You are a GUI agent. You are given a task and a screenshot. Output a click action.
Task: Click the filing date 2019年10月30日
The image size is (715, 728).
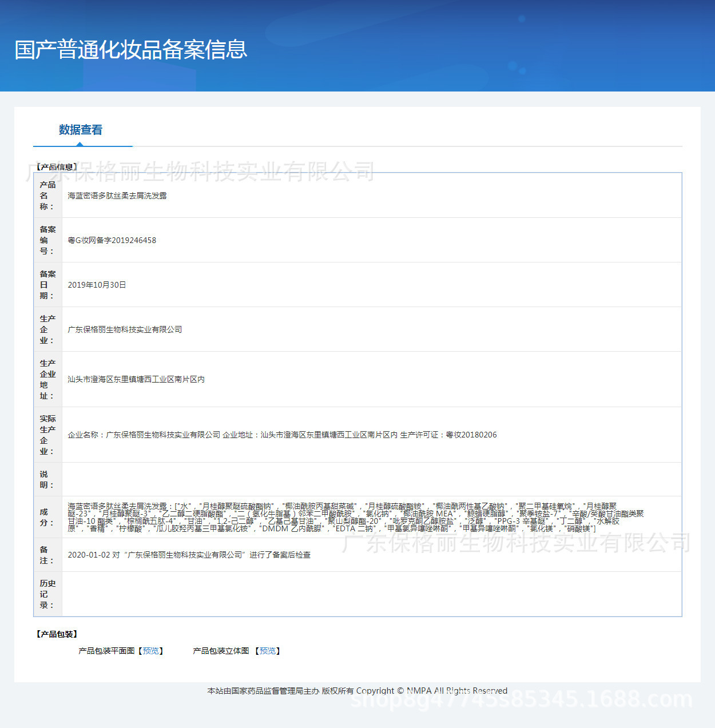97,285
